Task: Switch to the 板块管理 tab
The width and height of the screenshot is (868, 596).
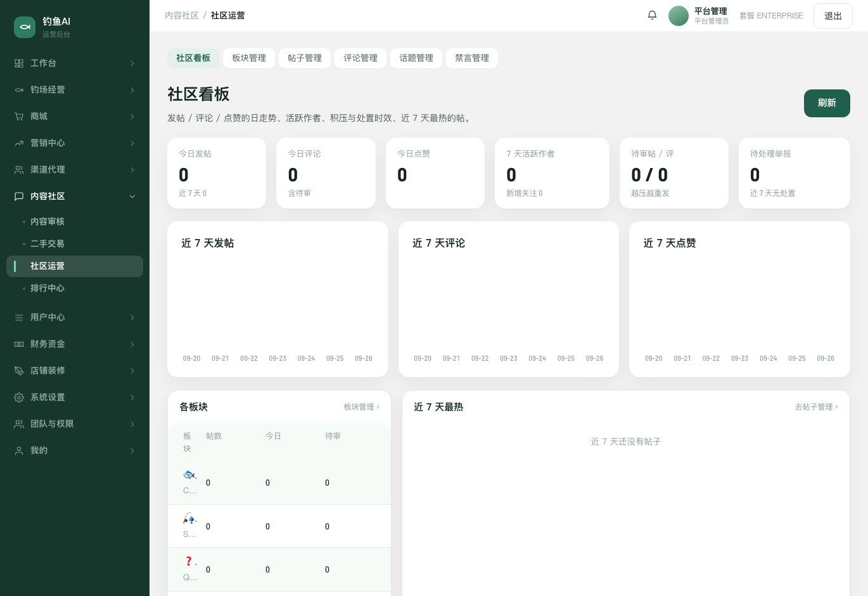Action: click(x=249, y=58)
